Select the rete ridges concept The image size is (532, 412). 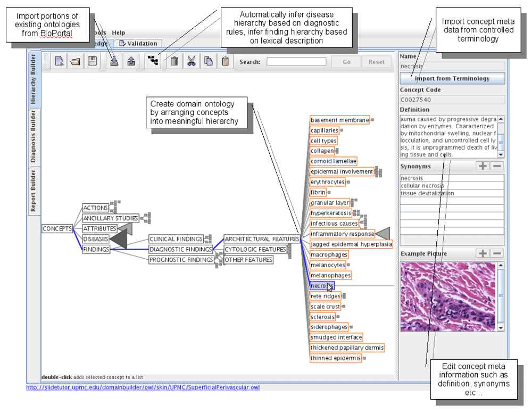(326, 296)
